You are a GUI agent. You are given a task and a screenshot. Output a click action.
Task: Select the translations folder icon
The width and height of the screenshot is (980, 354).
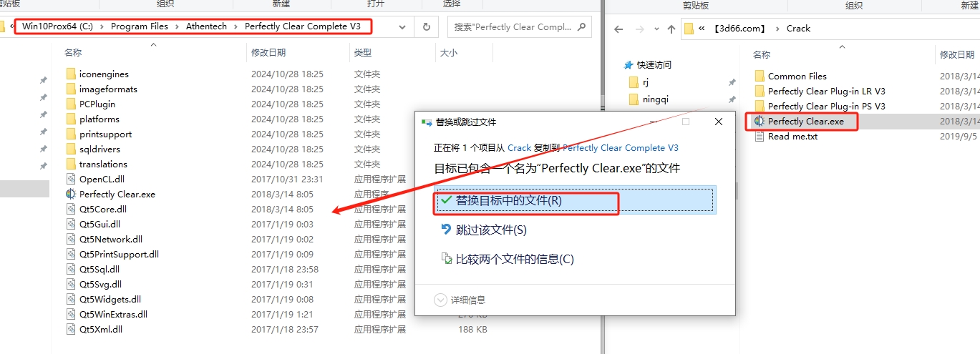[70, 164]
